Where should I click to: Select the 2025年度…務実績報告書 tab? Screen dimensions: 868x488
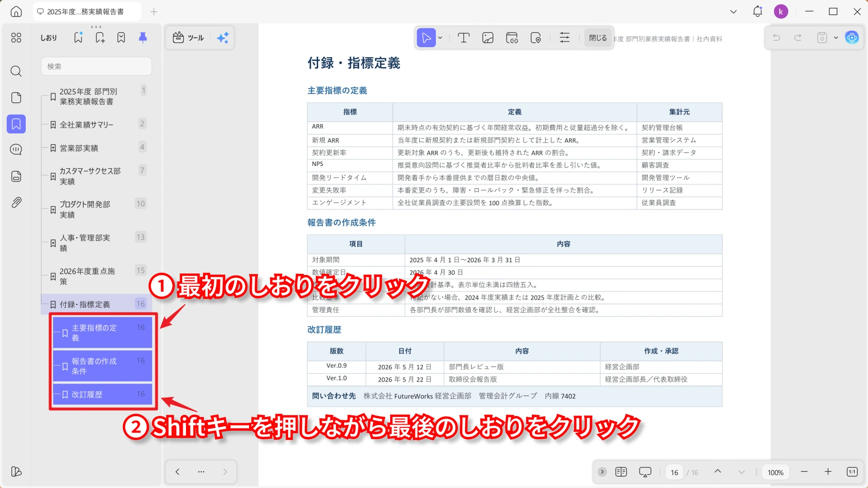(x=87, y=11)
